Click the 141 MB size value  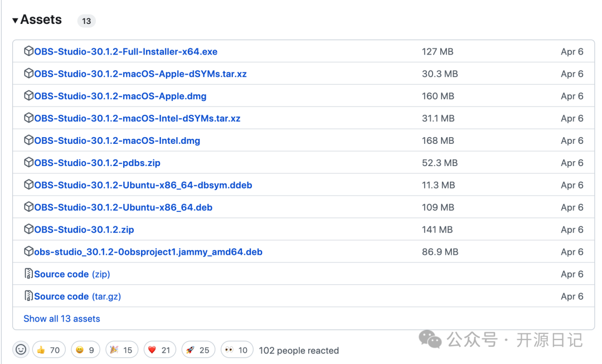click(x=438, y=230)
